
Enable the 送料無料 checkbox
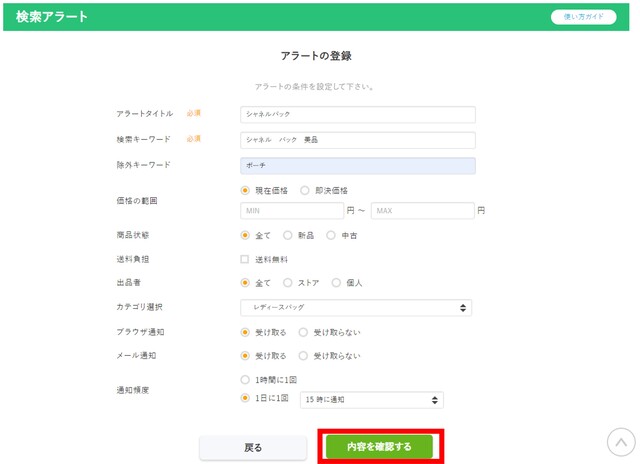[x=246, y=259]
